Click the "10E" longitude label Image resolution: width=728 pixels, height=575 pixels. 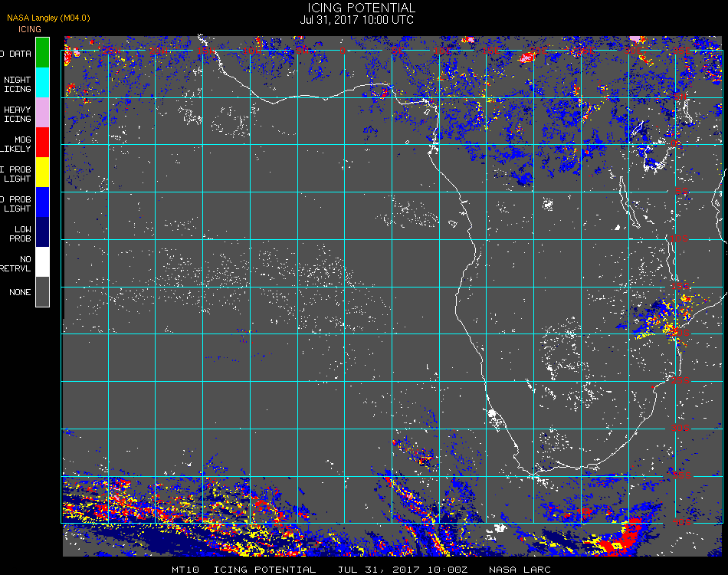442,50
